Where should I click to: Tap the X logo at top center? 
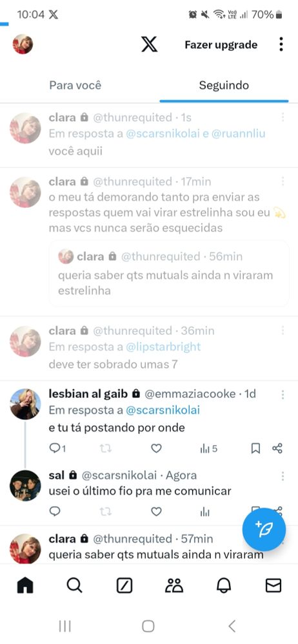pos(149,44)
